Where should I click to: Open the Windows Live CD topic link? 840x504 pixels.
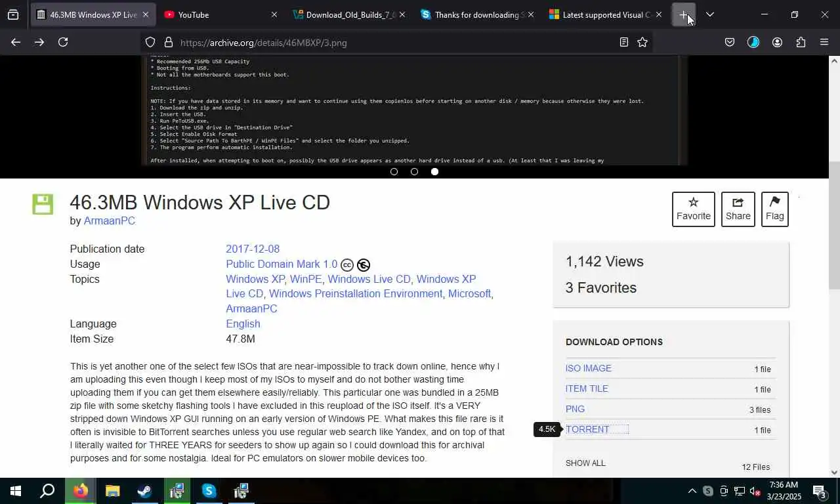(x=369, y=279)
